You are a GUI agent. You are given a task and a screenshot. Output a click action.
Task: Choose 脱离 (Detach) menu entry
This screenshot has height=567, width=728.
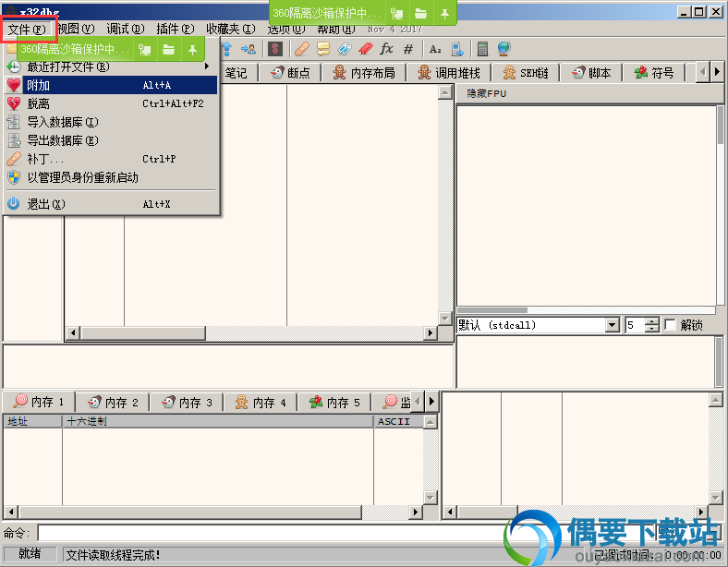111,103
